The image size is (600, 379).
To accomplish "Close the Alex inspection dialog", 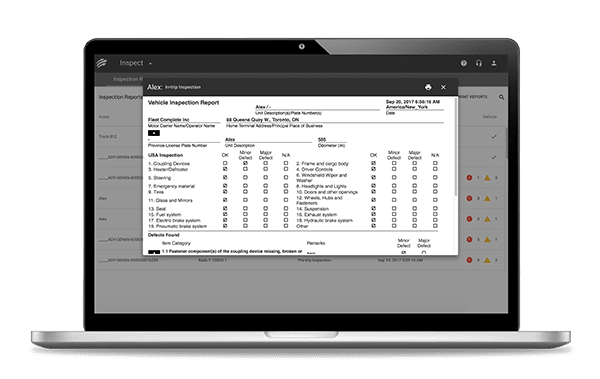I will pyautogui.click(x=443, y=87).
